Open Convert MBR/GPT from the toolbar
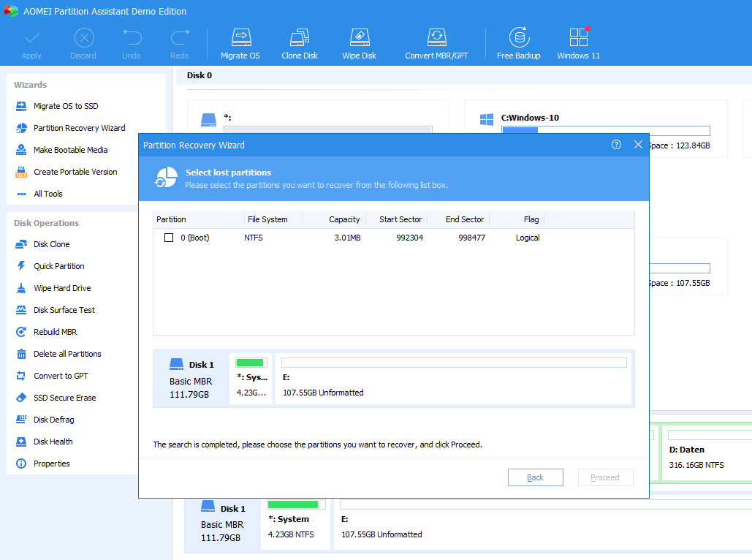The width and height of the screenshot is (752, 560). pos(436,44)
